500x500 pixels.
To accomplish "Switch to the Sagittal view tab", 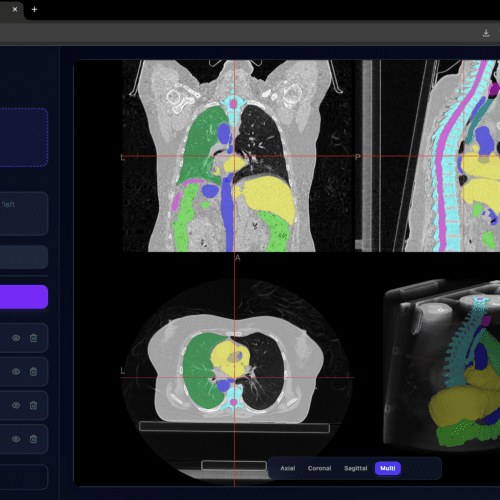I will coord(355,468).
